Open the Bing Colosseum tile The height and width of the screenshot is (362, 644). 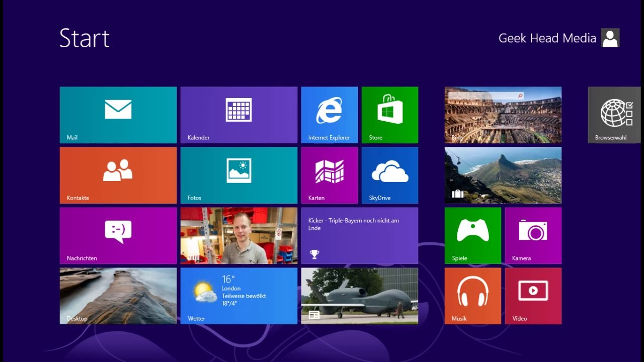coord(503,115)
